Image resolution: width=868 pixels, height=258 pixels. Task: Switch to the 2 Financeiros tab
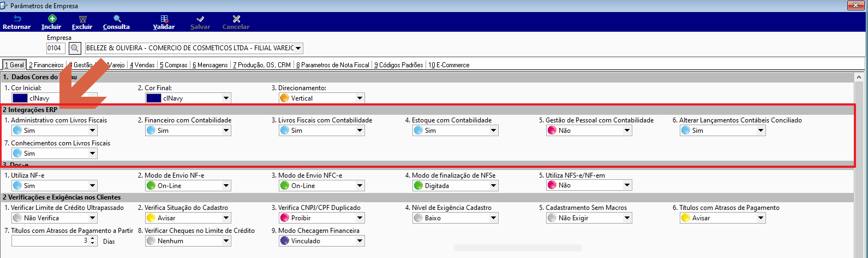pyautogui.click(x=46, y=64)
